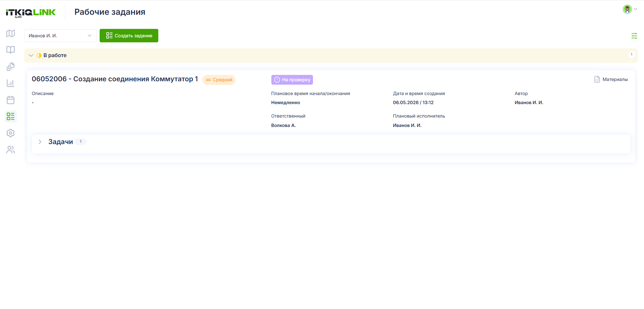Open task 06052006 Создание соединения title
The height and width of the screenshot is (309, 644).
[x=115, y=79]
